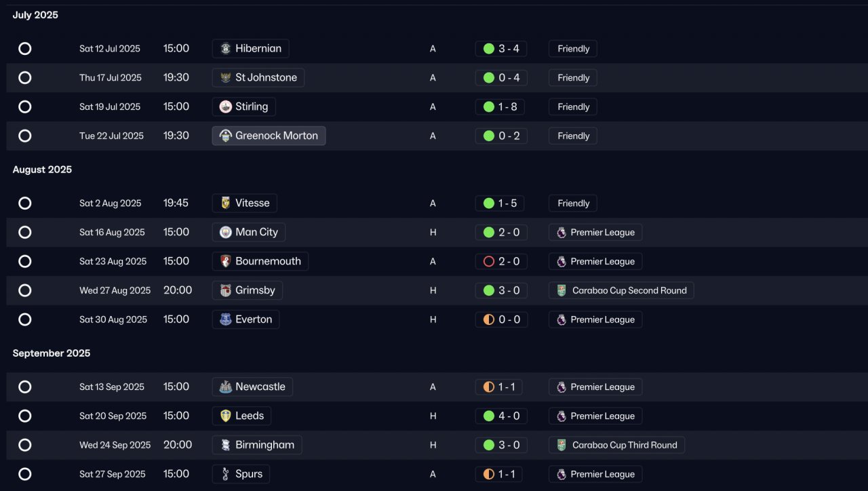Click the Bournemouth club crest icon
The image size is (868, 491).
click(226, 262)
